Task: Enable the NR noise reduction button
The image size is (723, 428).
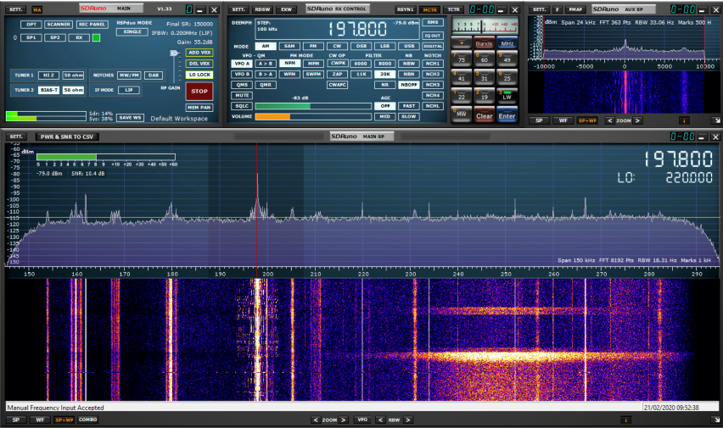Action: (x=385, y=85)
